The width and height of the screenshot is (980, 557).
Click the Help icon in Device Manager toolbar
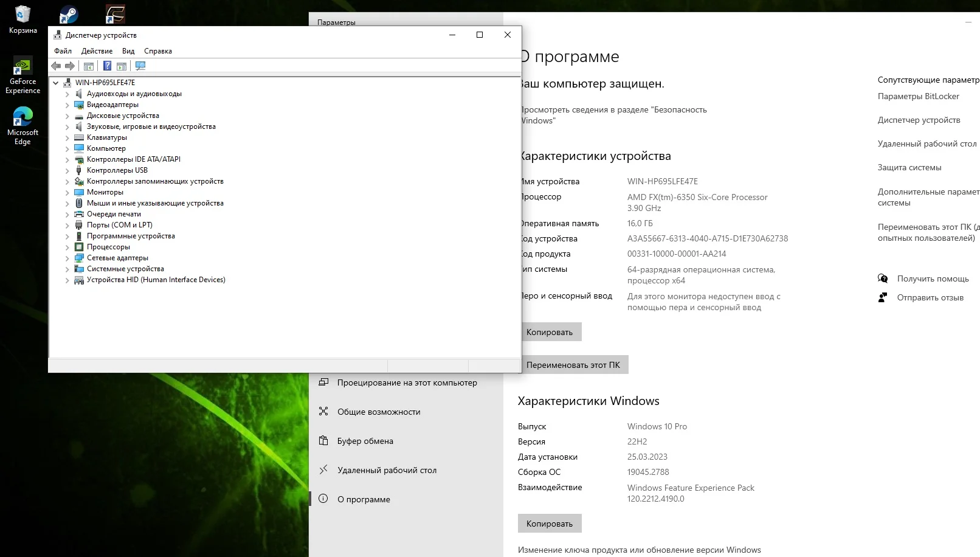(x=107, y=66)
